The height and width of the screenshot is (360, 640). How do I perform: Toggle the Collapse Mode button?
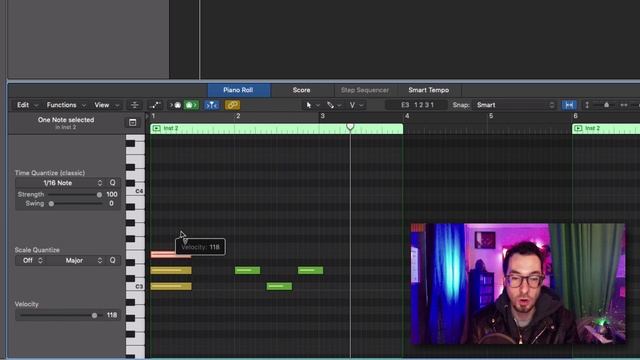click(x=134, y=105)
